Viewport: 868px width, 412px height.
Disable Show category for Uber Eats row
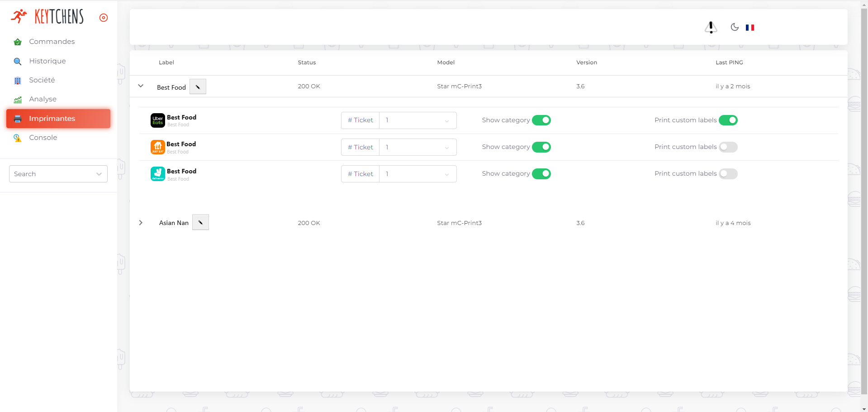541,120
